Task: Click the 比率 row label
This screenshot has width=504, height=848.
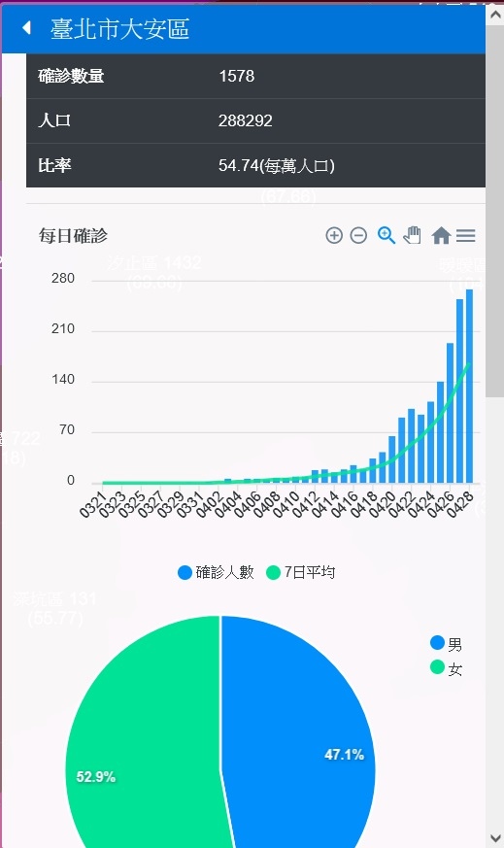Action: tap(54, 165)
